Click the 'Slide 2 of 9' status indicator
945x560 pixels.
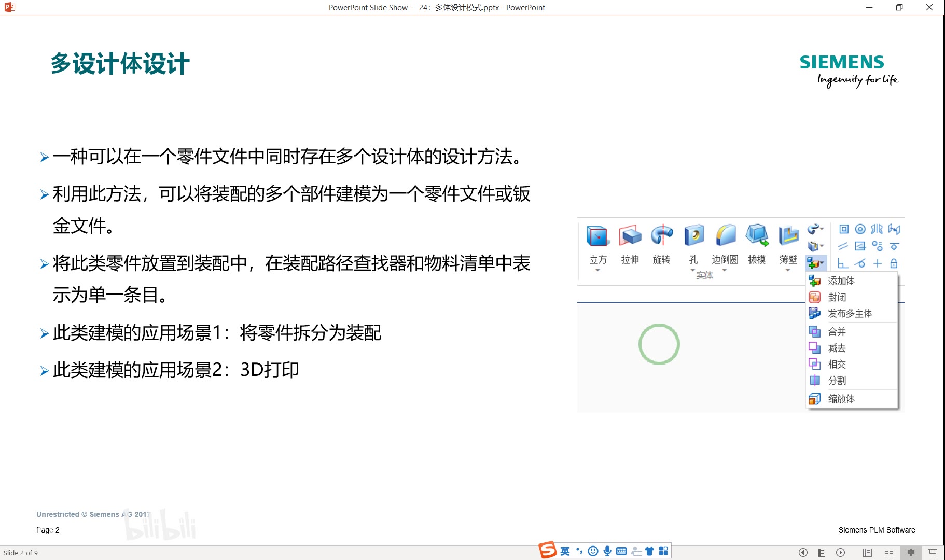pos(21,553)
